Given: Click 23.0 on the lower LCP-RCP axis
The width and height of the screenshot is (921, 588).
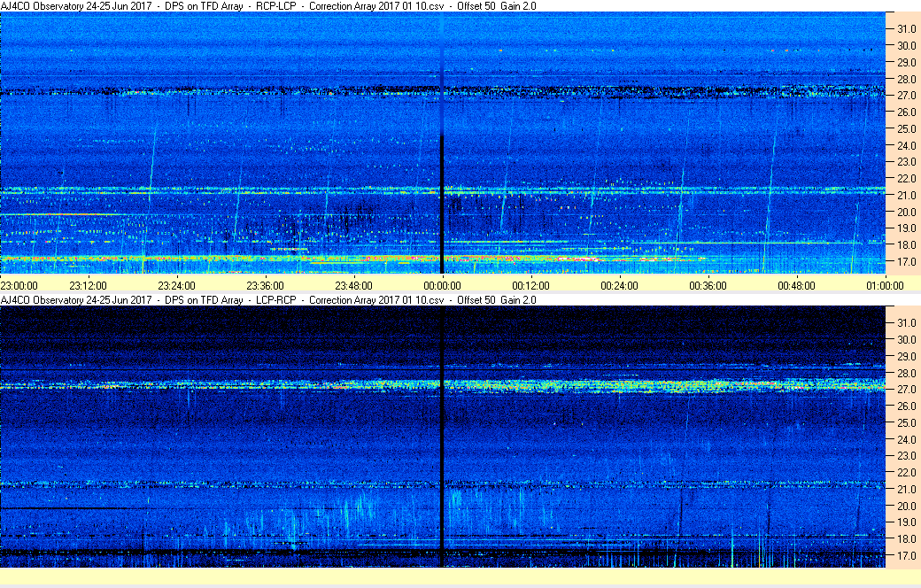Looking at the screenshot, I should [x=906, y=455].
